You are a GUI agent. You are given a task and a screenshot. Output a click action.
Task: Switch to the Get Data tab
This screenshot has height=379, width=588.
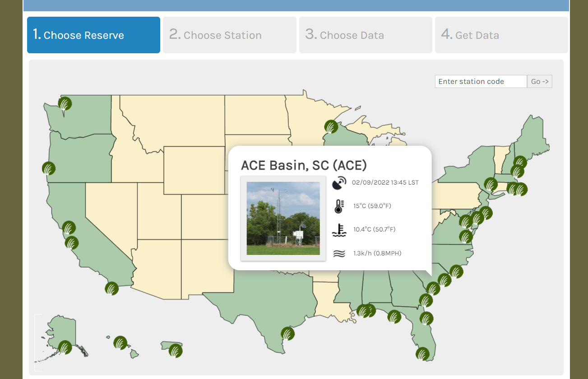pyautogui.click(x=501, y=35)
